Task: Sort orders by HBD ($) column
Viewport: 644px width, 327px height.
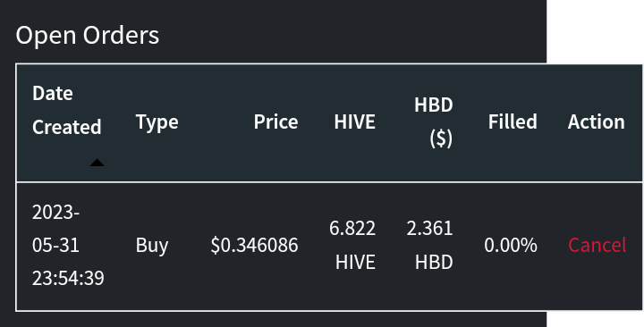Action: [433, 122]
